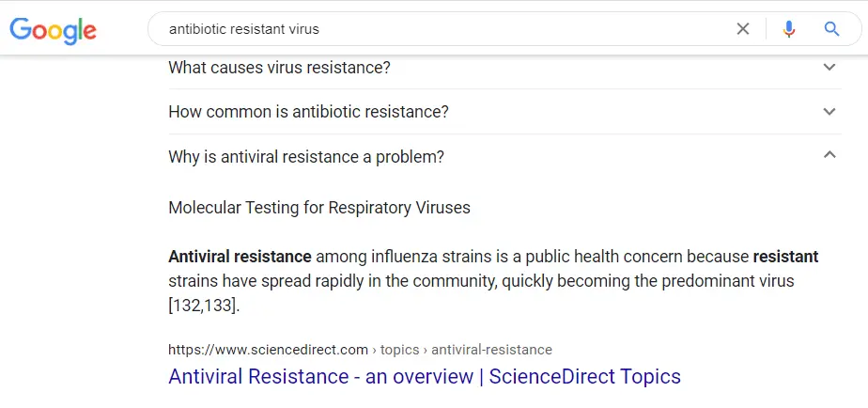Click the "Why is antiviral resistance a problem?" question
This screenshot has width=868, height=408.
[305, 157]
